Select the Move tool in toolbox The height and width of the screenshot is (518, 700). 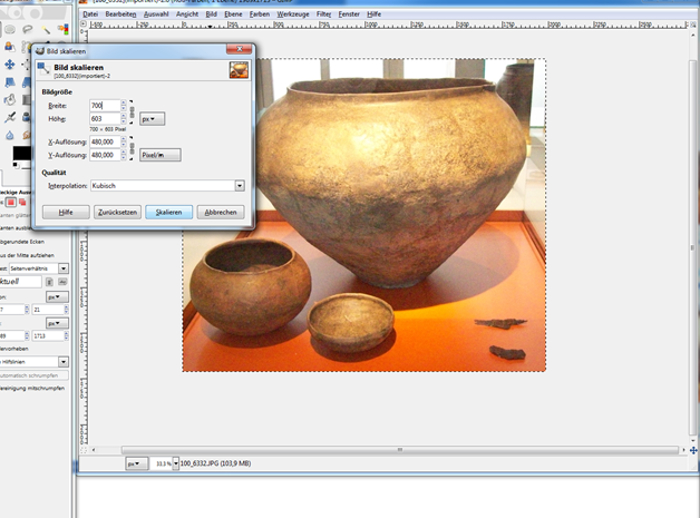10,64
